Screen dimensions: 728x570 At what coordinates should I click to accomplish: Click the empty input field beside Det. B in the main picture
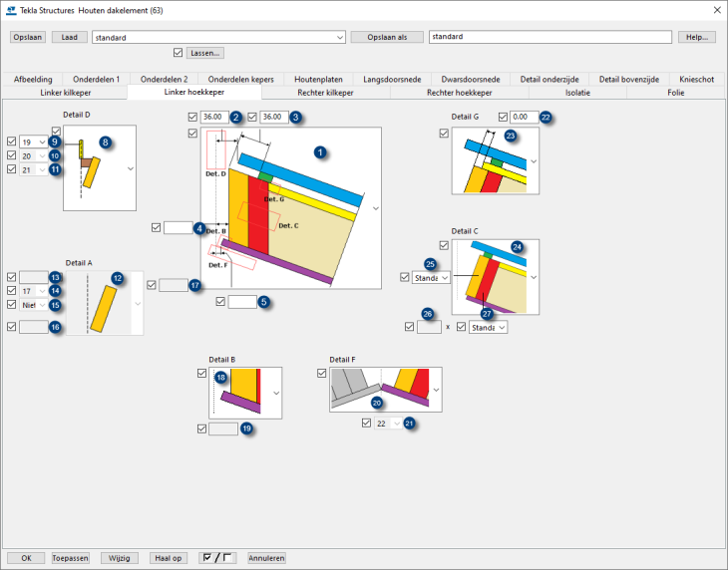point(179,228)
